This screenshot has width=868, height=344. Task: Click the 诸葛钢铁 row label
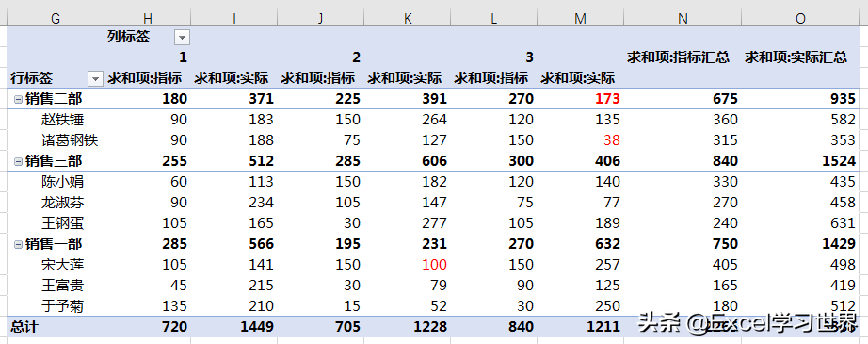(x=70, y=140)
